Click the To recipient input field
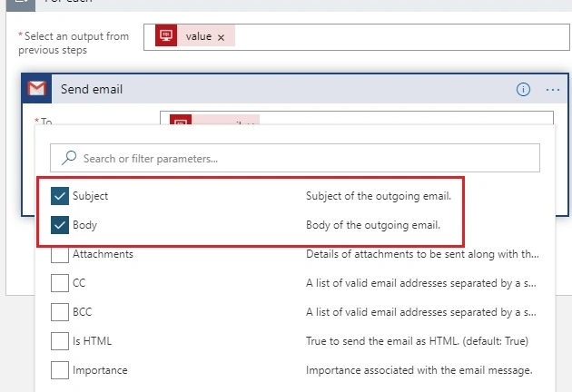This screenshot has width=572, height=392. click(357, 118)
